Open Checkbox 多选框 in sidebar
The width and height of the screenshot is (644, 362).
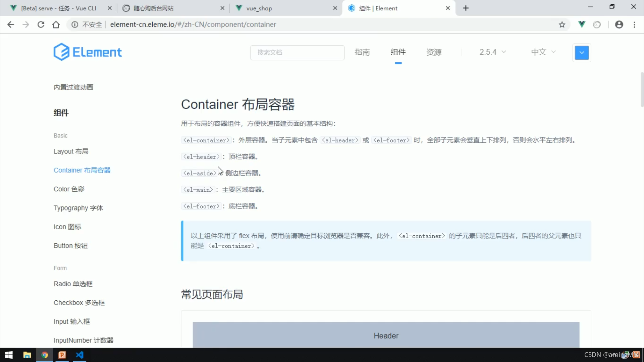coord(79,302)
